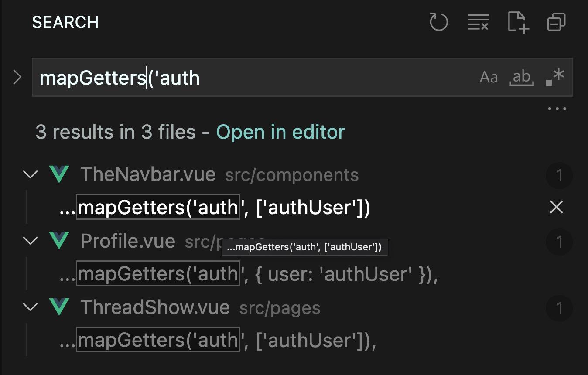Viewport: 588px width, 375px height.
Task: Refresh the search results
Action: click(438, 22)
